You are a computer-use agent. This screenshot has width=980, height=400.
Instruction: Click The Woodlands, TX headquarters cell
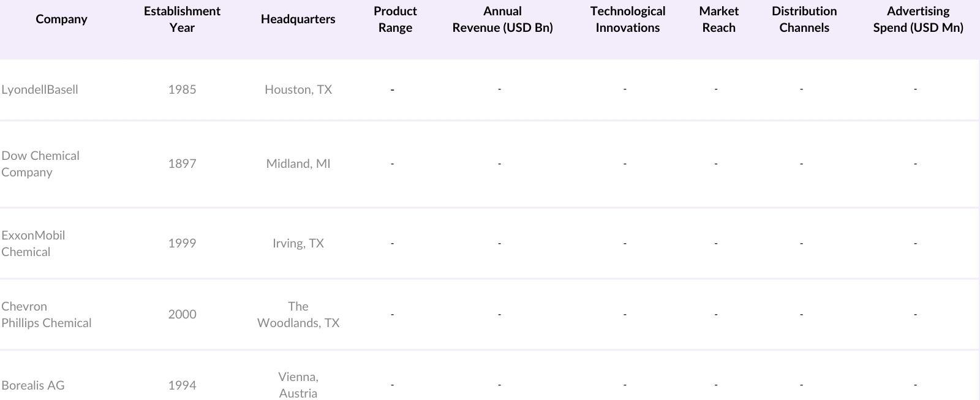[x=298, y=314]
